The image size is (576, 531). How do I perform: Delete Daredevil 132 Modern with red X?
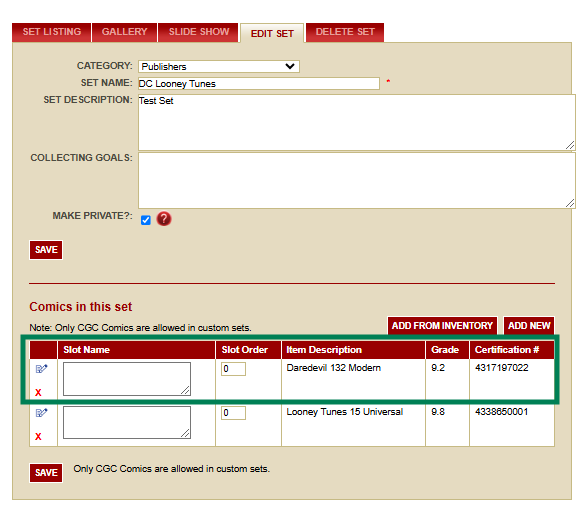click(38, 393)
